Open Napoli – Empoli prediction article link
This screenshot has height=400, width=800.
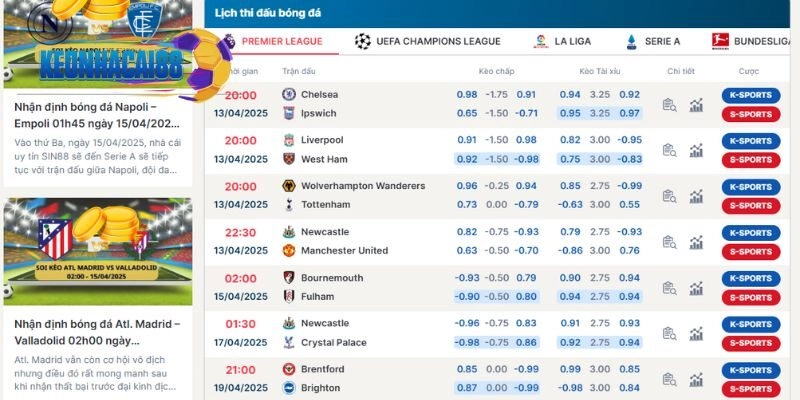point(98,115)
